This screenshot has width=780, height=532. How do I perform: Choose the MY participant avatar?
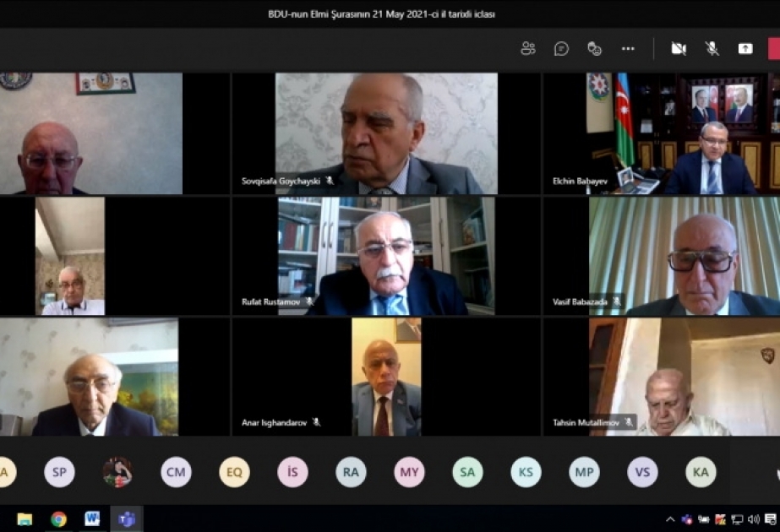[x=409, y=472]
